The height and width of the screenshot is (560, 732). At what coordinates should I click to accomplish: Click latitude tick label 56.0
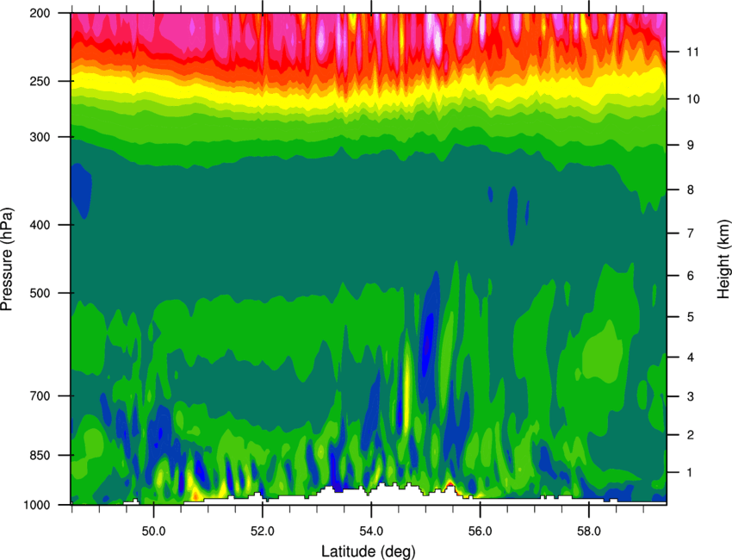(x=481, y=532)
